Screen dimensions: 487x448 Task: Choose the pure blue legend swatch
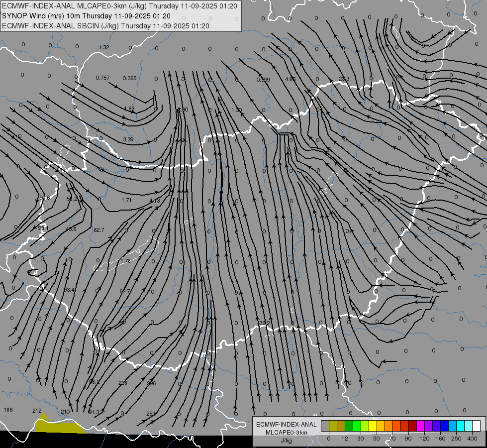pos(445,426)
